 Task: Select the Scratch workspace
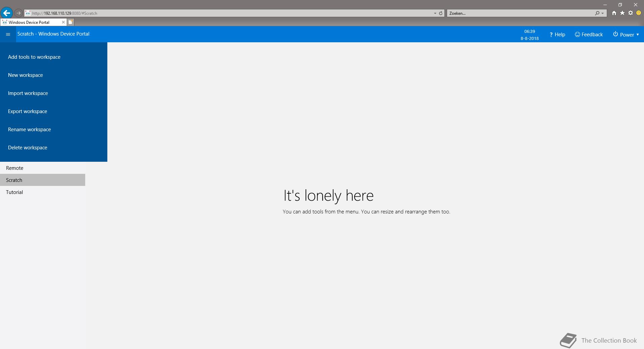43,180
